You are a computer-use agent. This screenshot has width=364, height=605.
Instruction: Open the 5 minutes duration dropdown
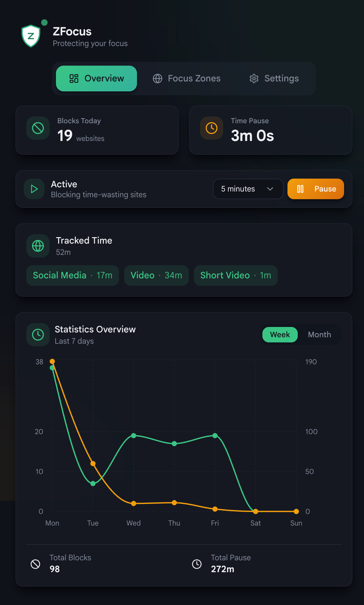coord(248,189)
